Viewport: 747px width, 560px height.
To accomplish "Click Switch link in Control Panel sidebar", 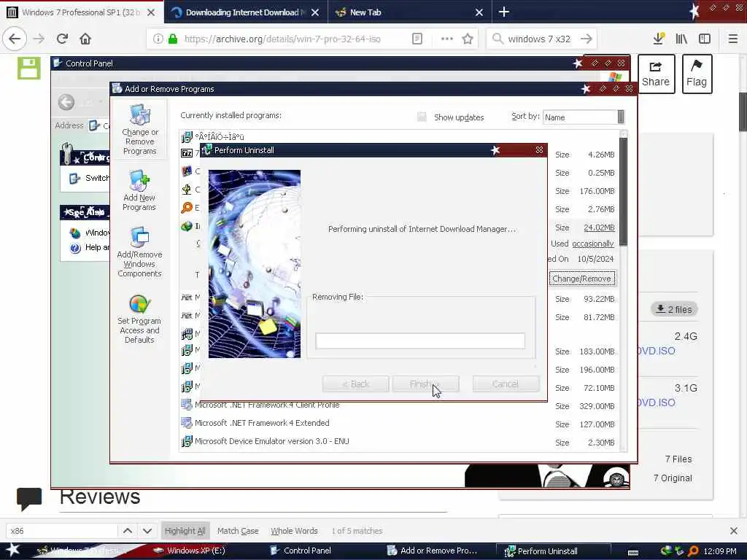I will click(x=97, y=178).
